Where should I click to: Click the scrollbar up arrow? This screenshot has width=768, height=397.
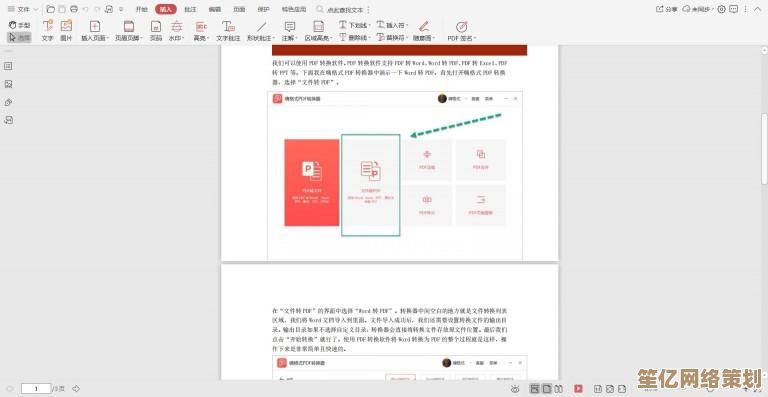(x=764, y=50)
